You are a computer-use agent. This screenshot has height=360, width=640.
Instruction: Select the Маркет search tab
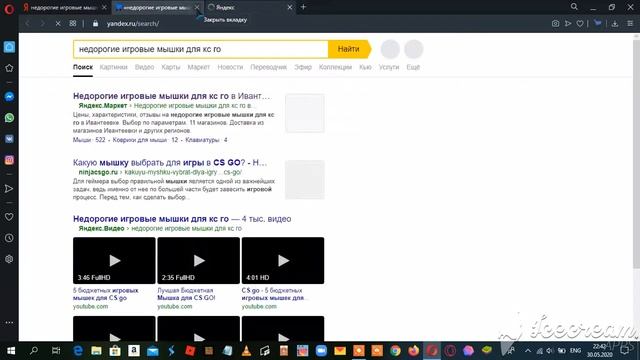(x=199, y=67)
